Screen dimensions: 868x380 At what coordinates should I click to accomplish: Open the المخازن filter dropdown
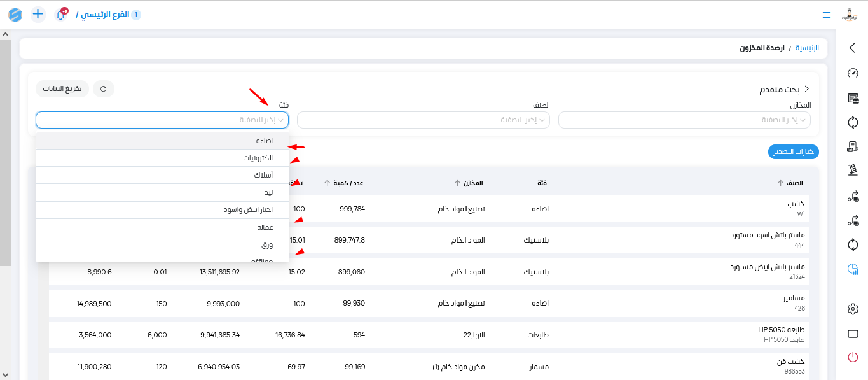pyautogui.click(x=684, y=120)
